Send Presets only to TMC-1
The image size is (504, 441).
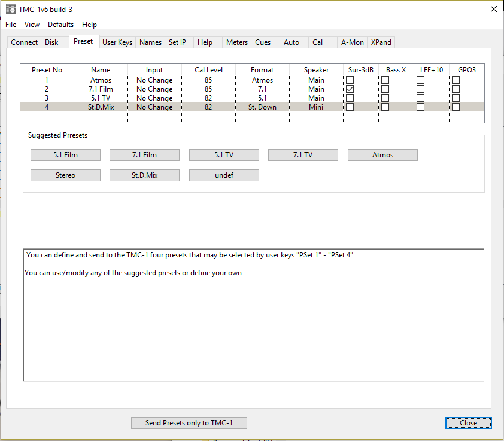[189, 423]
